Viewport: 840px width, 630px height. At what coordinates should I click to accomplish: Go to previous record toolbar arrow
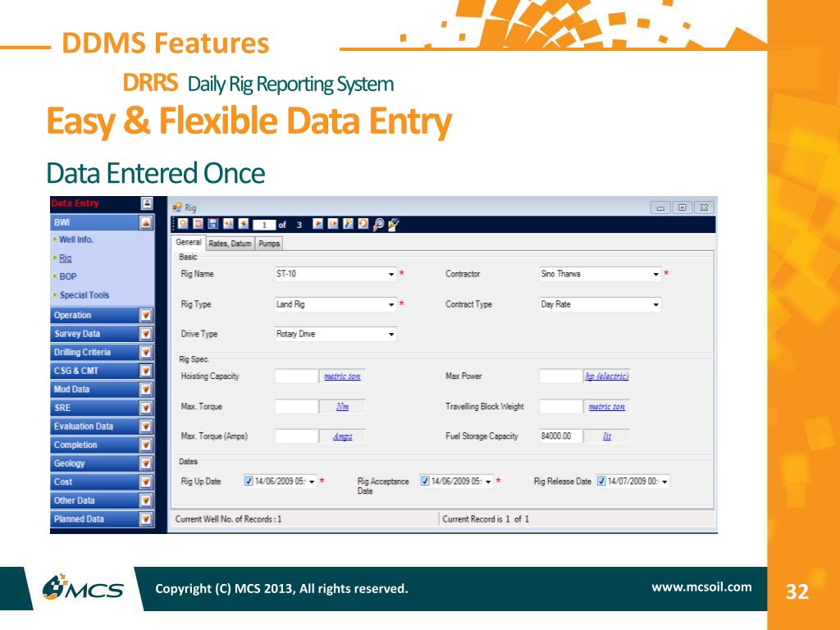click(243, 224)
